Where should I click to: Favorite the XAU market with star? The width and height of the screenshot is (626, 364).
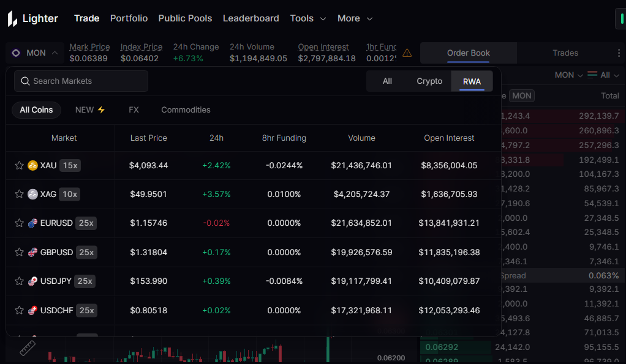coord(19,165)
